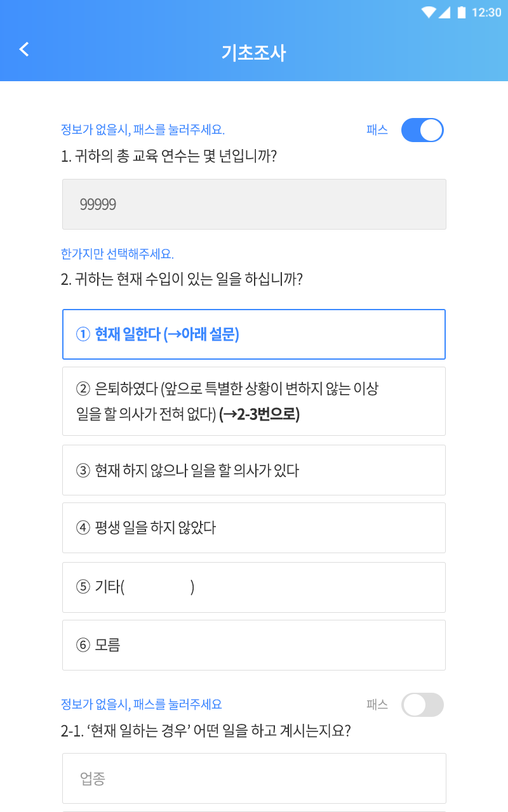Turn off the pass toggle for question 1
Image resolution: width=508 pixels, height=812 pixels.
pos(422,130)
